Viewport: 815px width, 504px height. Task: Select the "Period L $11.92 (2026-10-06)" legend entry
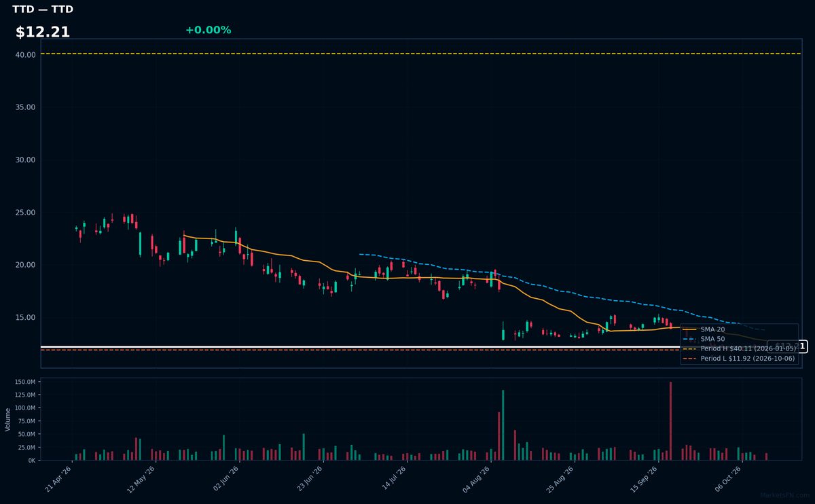click(x=739, y=358)
